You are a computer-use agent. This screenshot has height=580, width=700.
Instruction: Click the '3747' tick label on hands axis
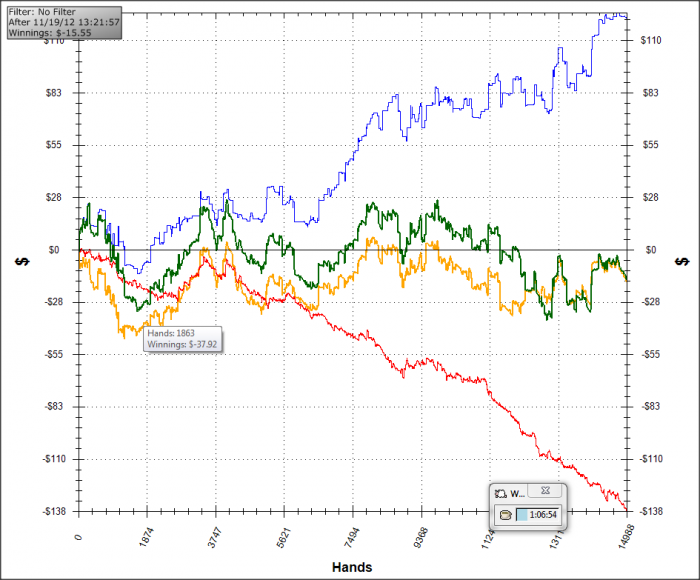215,538
